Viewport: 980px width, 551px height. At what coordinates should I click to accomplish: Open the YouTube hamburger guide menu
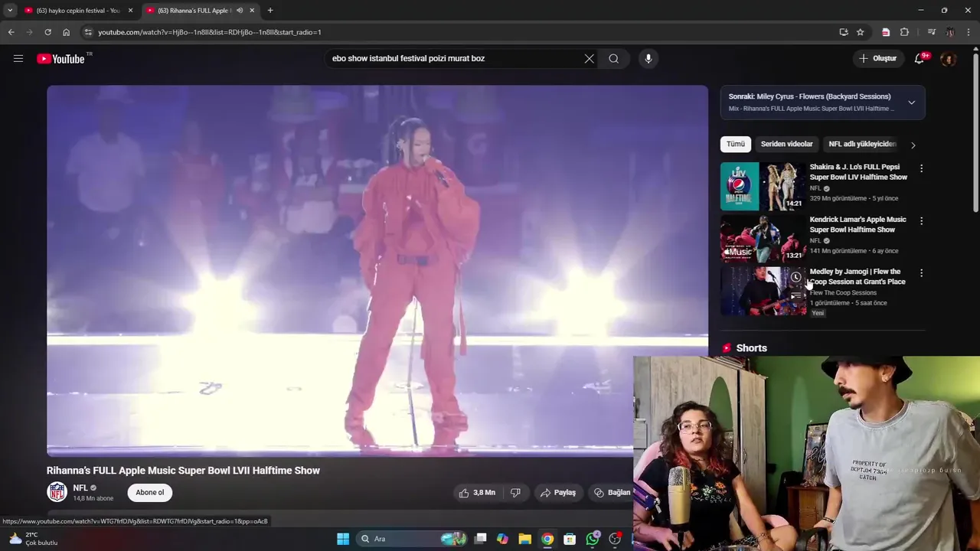[18, 58]
